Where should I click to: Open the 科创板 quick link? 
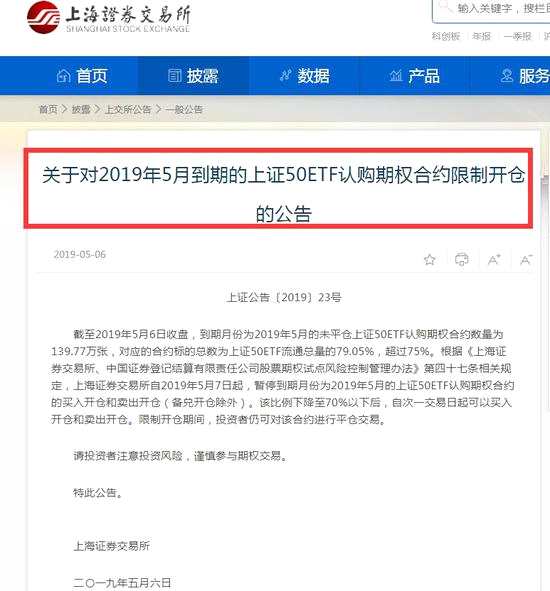[x=446, y=36]
